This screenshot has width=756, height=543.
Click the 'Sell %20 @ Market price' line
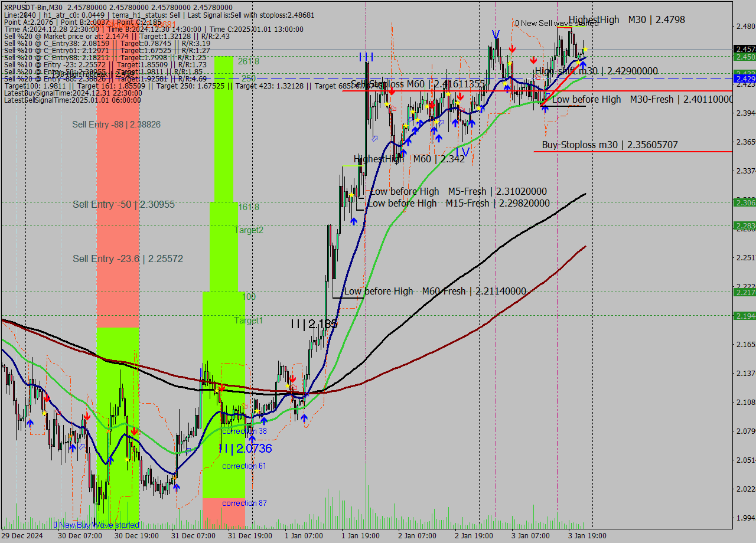click(117, 36)
